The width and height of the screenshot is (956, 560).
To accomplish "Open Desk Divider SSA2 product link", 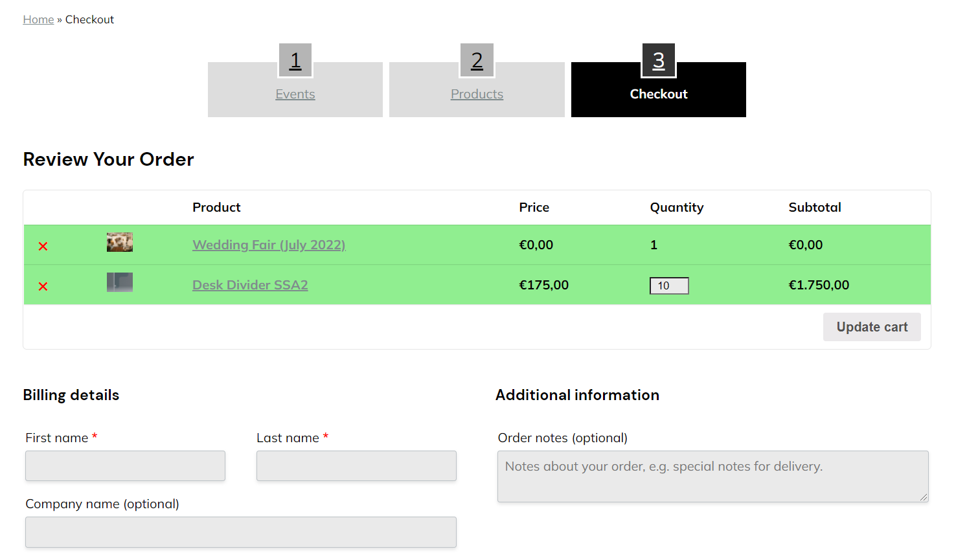I will coord(250,285).
